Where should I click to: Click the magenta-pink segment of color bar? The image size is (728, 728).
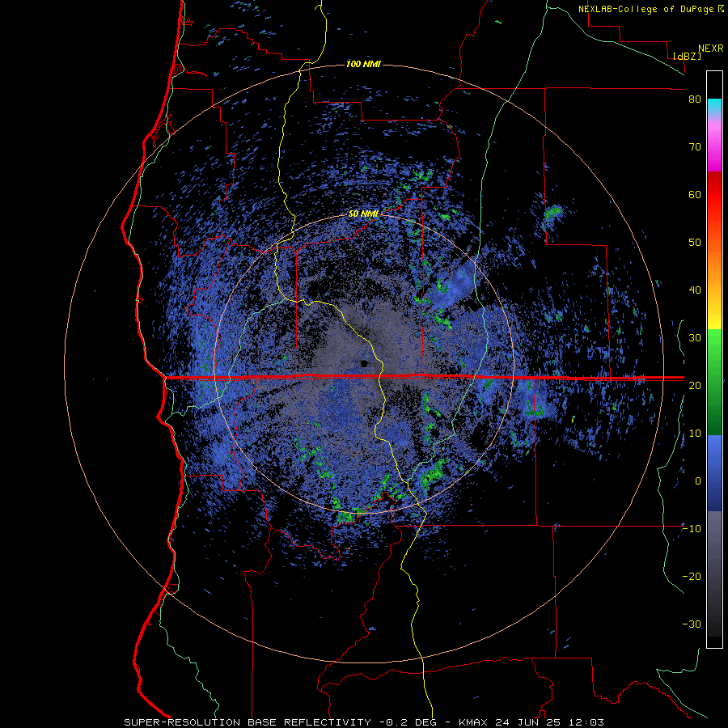[714, 146]
